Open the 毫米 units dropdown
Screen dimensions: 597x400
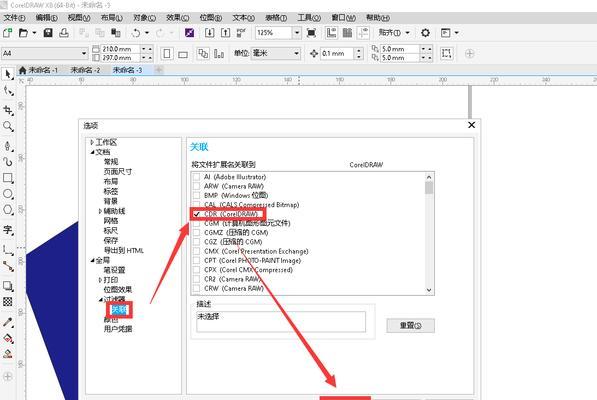[x=296, y=53]
